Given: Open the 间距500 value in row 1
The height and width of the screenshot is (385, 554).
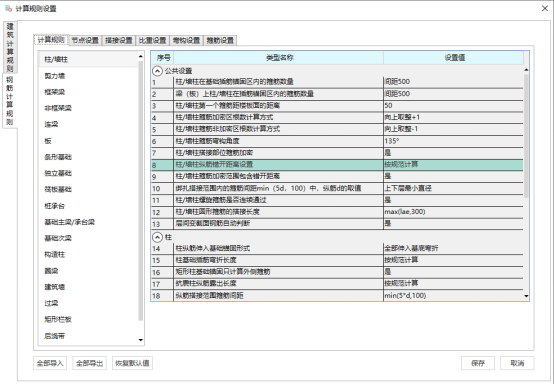Looking at the screenshot, I should 453,82.
